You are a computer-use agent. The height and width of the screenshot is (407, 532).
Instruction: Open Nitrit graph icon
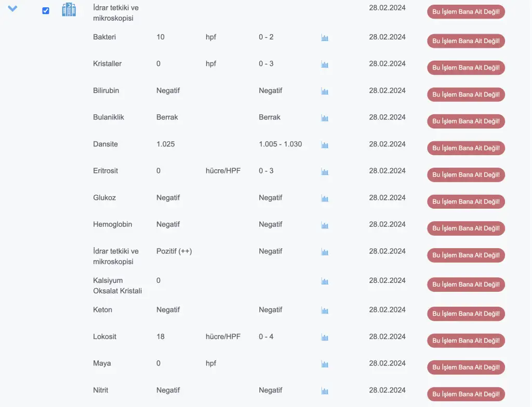click(325, 391)
